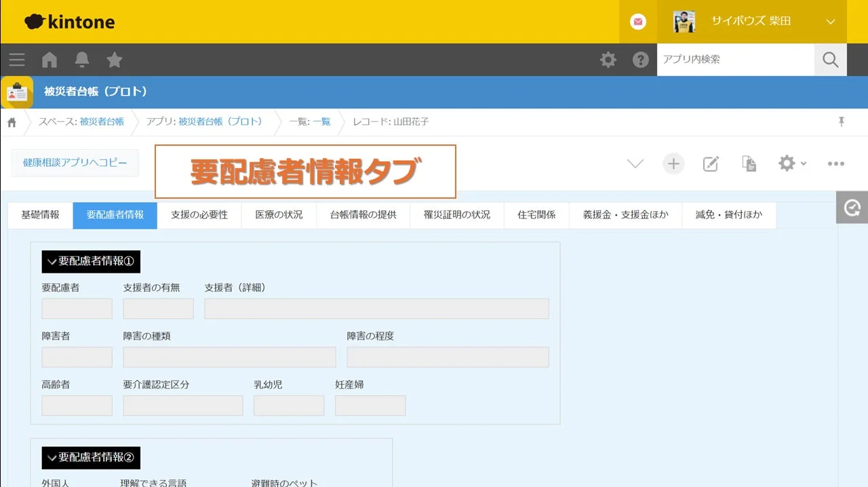Open the 住宅関係 tab
The image size is (868, 487).
pos(536,215)
